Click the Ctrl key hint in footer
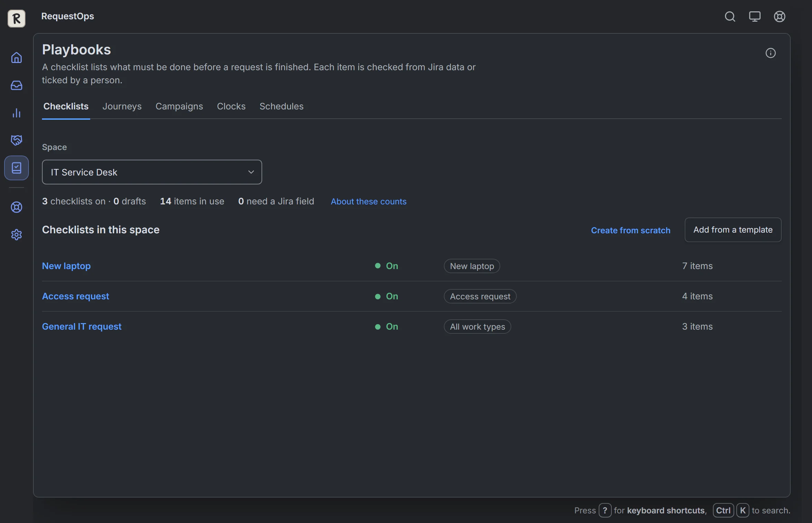Image resolution: width=812 pixels, height=523 pixels. tap(723, 510)
